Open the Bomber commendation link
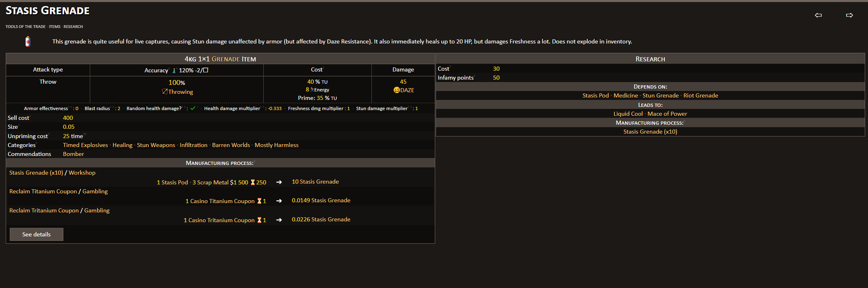 (x=74, y=154)
